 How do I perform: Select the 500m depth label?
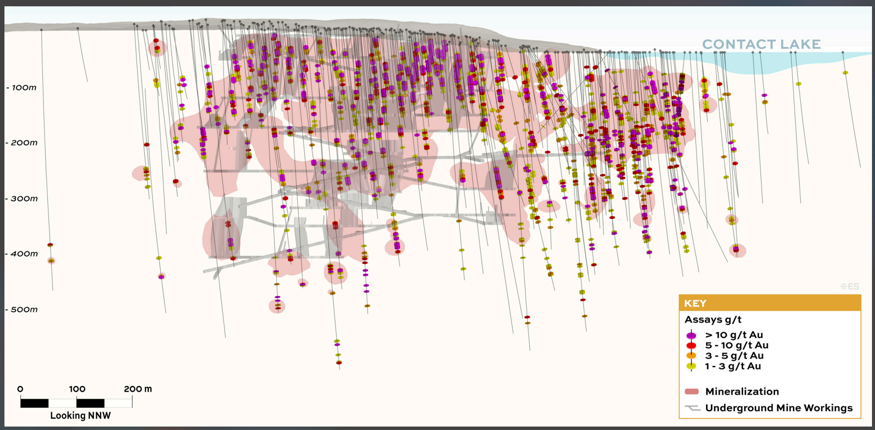coord(21,310)
